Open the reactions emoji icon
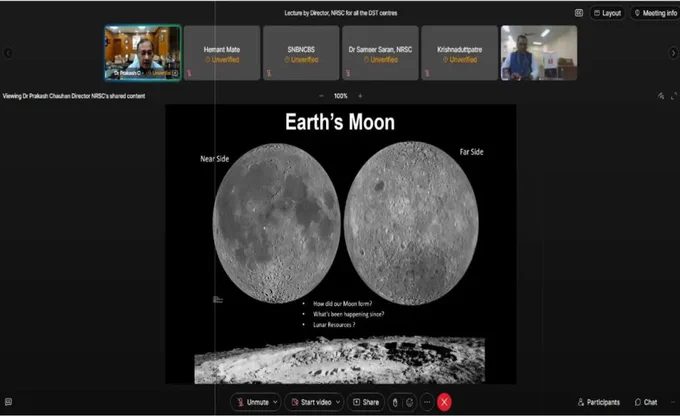This screenshot has width=680, height=416. click(x=409, y=403)
